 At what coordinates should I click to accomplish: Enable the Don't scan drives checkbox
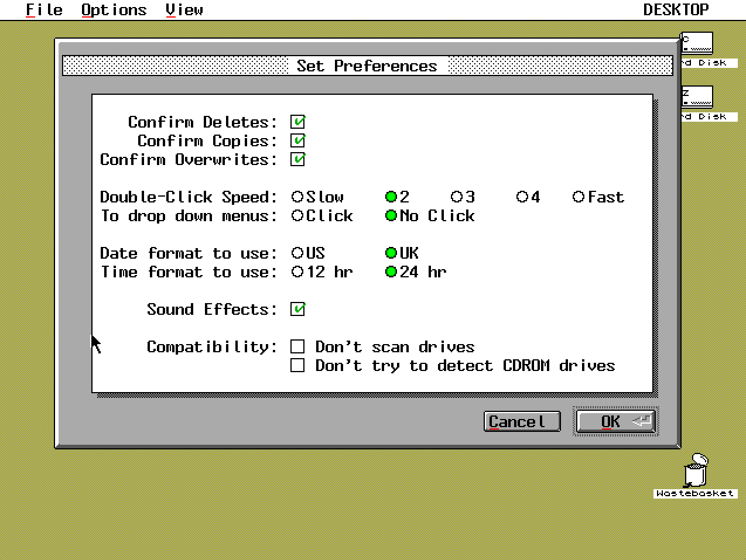(x=297, y=346)
